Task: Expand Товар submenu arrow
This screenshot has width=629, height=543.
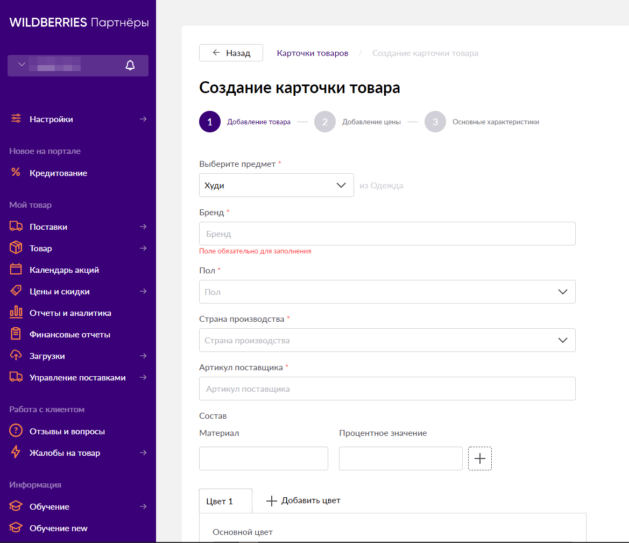Action: point(143,248)
